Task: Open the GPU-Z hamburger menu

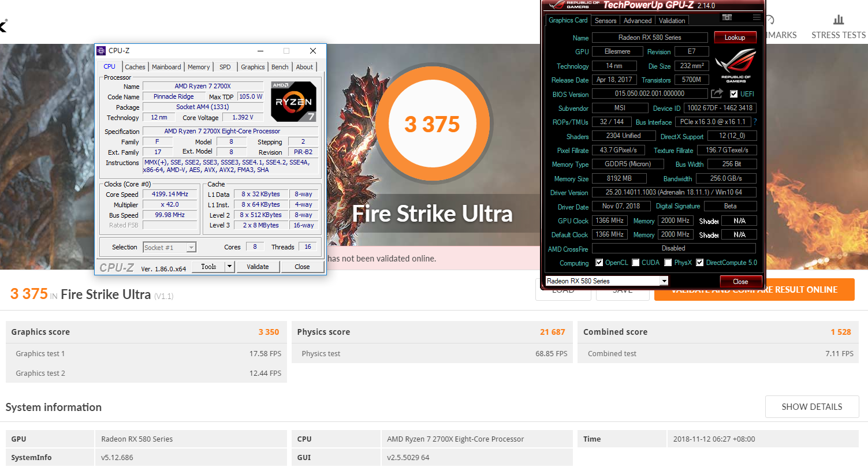Action: (x=757, y=18)
